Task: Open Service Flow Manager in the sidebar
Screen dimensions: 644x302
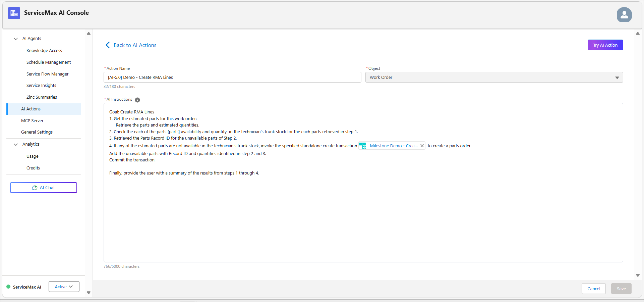Action: (48, 74)
